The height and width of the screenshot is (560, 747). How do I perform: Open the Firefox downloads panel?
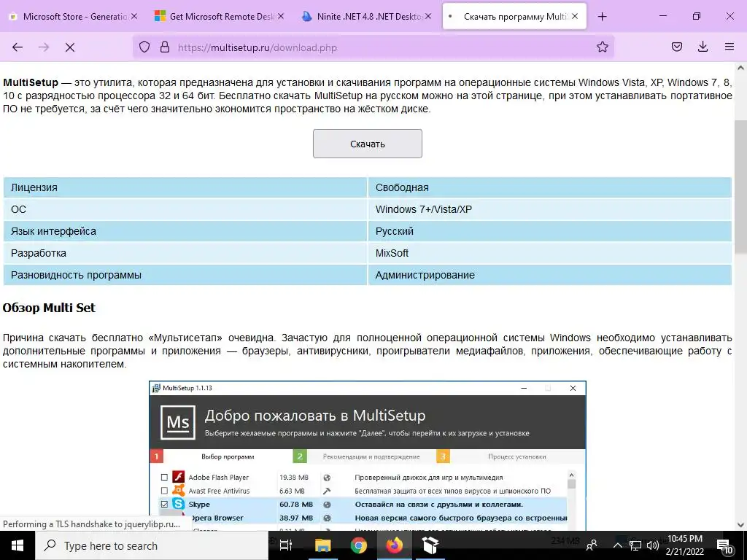(x=703, y=47)
